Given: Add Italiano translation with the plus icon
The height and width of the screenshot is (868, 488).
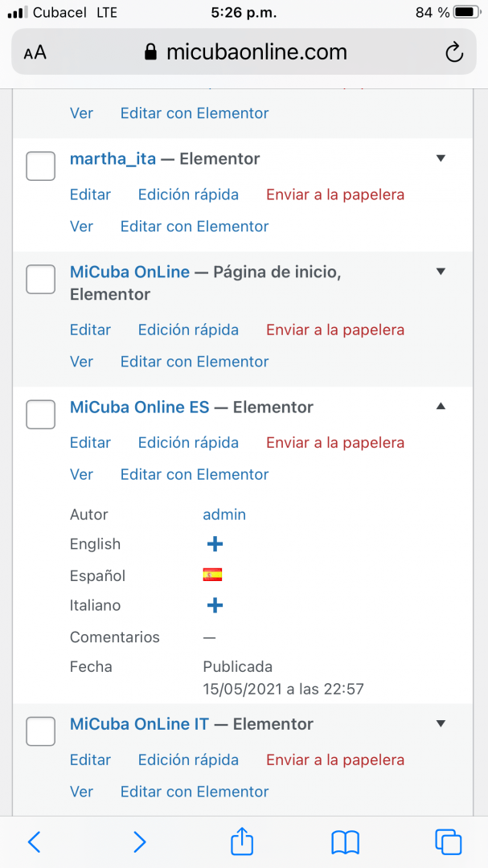Looking at the screenshot, I should coord(215,606).
